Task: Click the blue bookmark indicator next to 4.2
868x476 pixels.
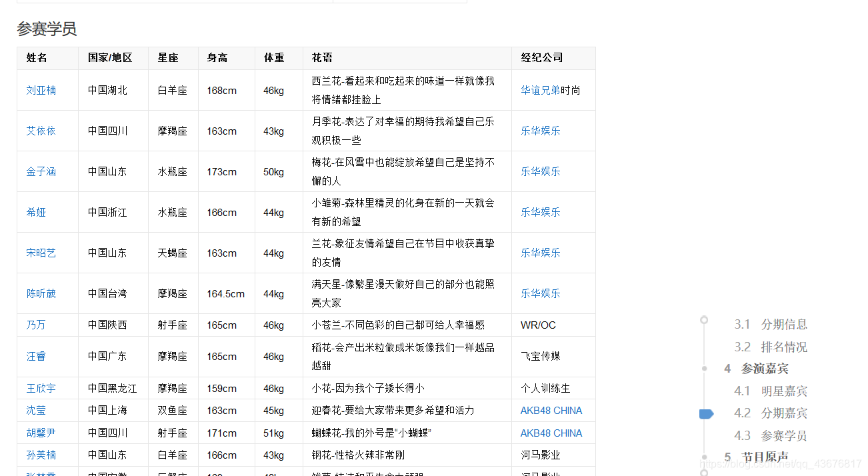Action: 705,414
